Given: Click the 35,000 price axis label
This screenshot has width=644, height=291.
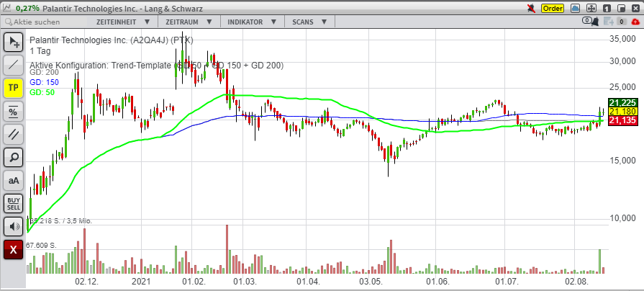Looking at the screenshot, I should (x=622, y=39).
